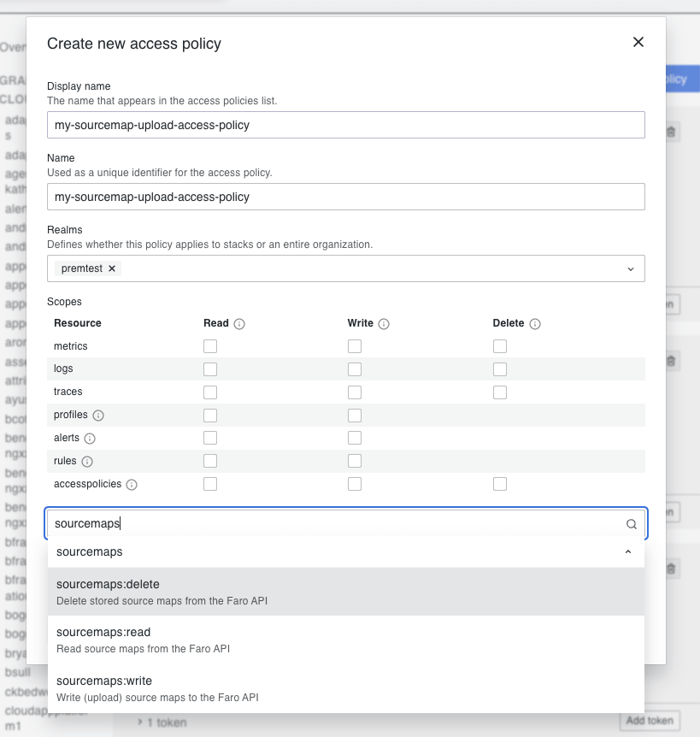
Task: Click the search magnifier icon in scope field
Action: [632, 524]
